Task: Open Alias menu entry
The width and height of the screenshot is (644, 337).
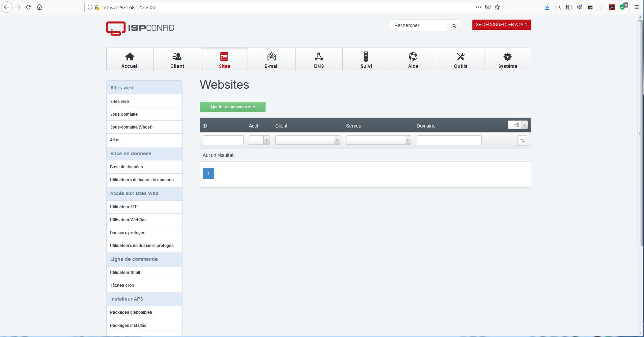Action: tap(144, 140)
